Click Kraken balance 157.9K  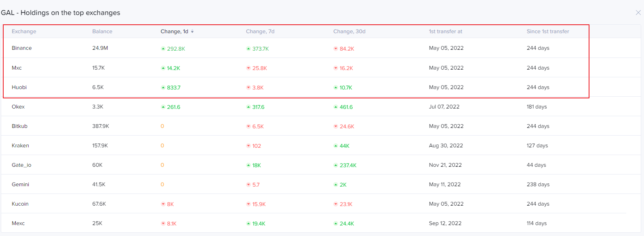(x=100, y=145)
